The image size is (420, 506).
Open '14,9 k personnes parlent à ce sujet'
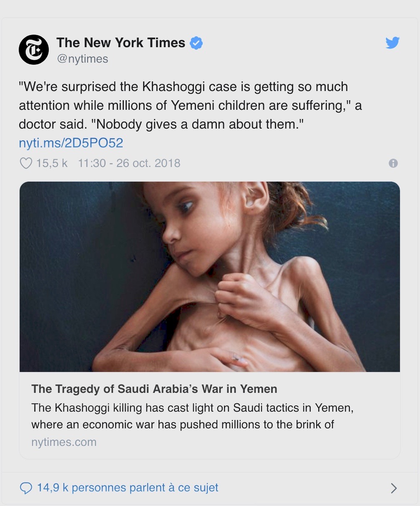tap(128, 488)
